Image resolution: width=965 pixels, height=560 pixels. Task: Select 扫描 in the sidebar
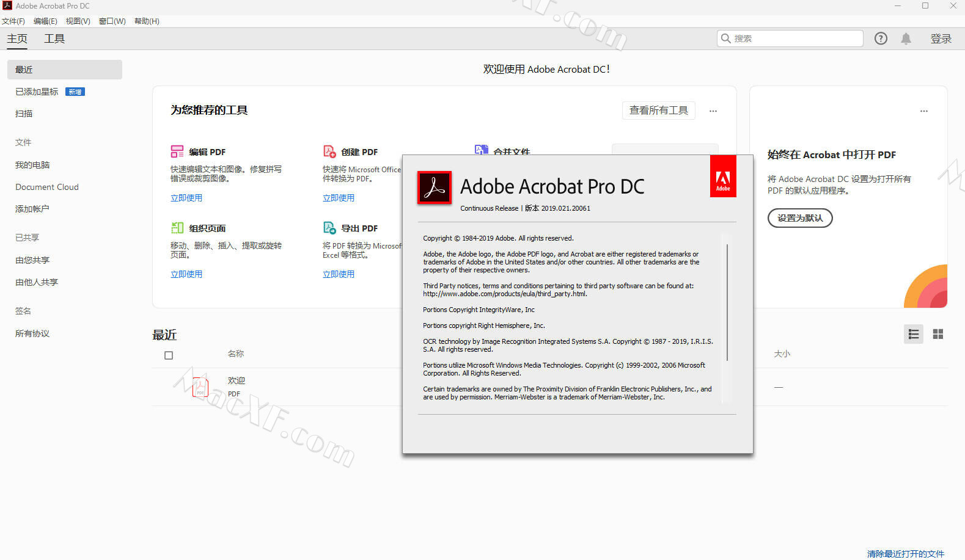(x=24, y=114)
